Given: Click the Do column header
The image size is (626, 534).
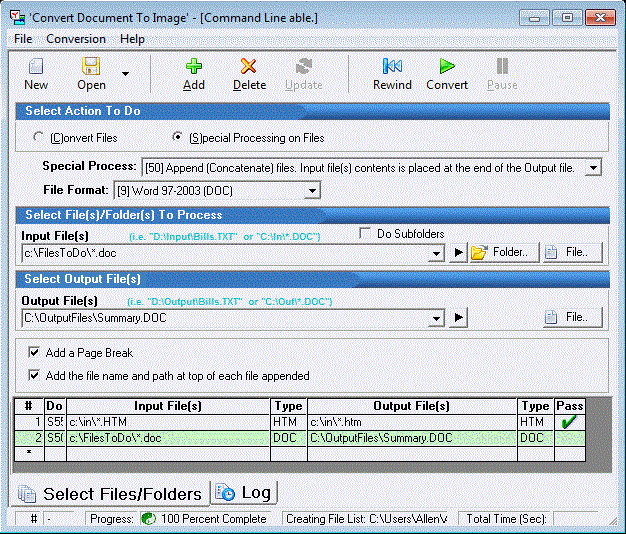Looking at the screenshot, I should [55, 406].
